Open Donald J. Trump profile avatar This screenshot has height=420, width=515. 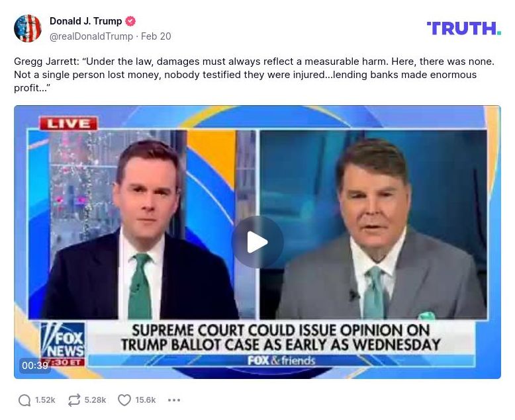click(x=28, y=28)
